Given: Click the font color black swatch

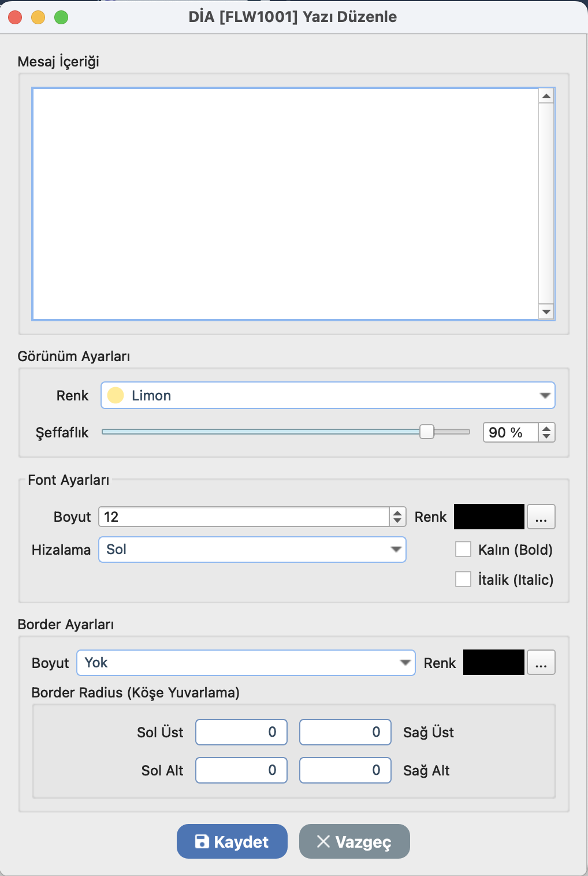Looking at the screenshot, I should (x=489, y=517).
